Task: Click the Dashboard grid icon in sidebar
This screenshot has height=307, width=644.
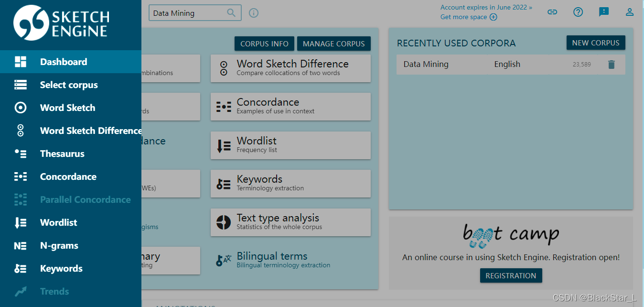Action: (x=21, y=62)
